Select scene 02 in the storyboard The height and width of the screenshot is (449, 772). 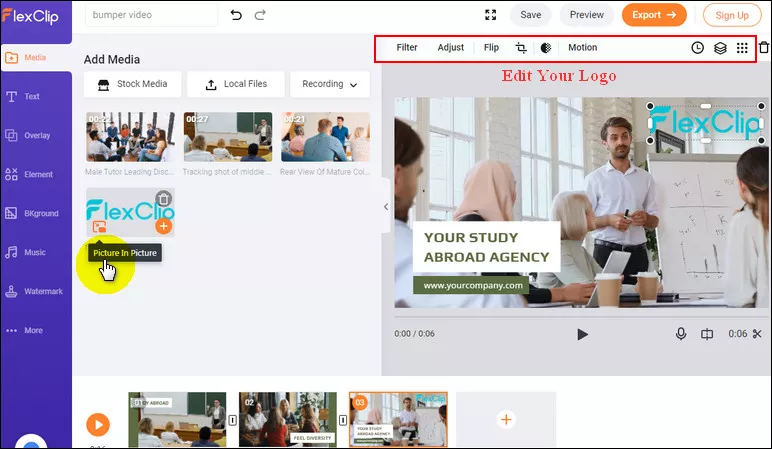[x=288, y=419]
